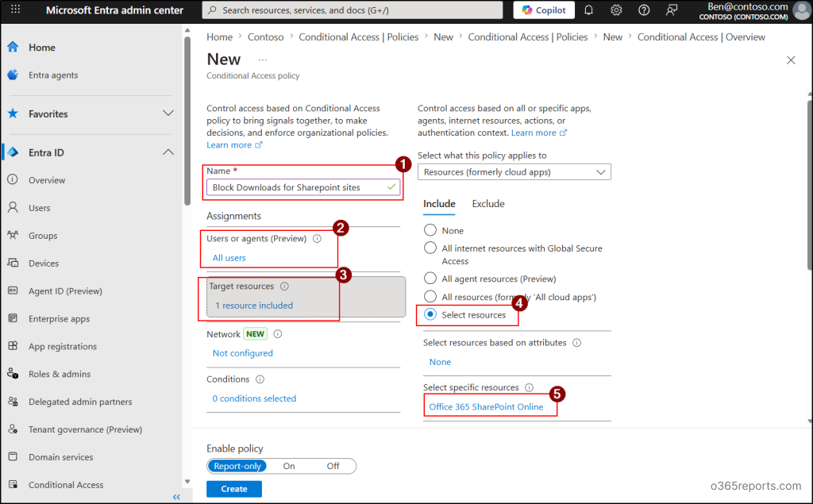Click the Entra agents icon
This screenshot has height=504, width=813.
point(13,75)
